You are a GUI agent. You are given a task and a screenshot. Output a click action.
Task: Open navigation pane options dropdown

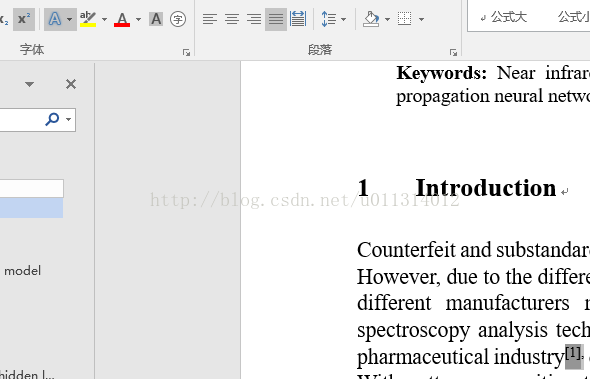(29, 84)
